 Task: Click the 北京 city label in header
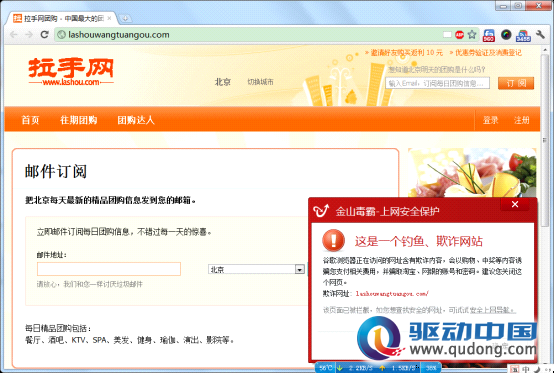223,82
